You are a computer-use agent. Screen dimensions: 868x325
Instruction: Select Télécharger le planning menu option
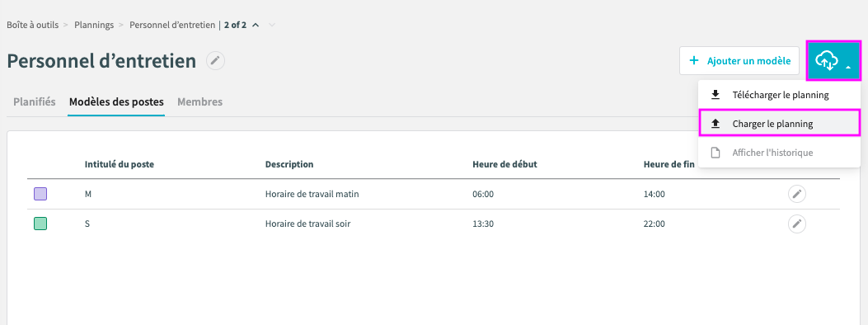pos(780,95)
